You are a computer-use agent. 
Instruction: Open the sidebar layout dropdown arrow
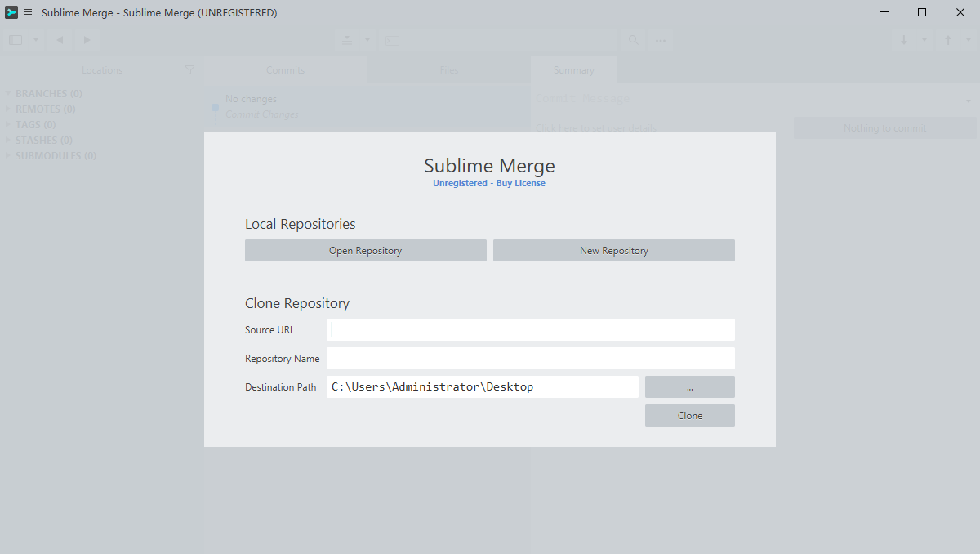36,40
